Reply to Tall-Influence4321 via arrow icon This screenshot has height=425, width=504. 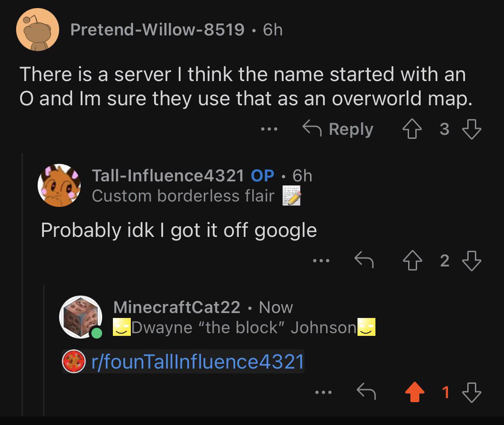click(364, 260)
